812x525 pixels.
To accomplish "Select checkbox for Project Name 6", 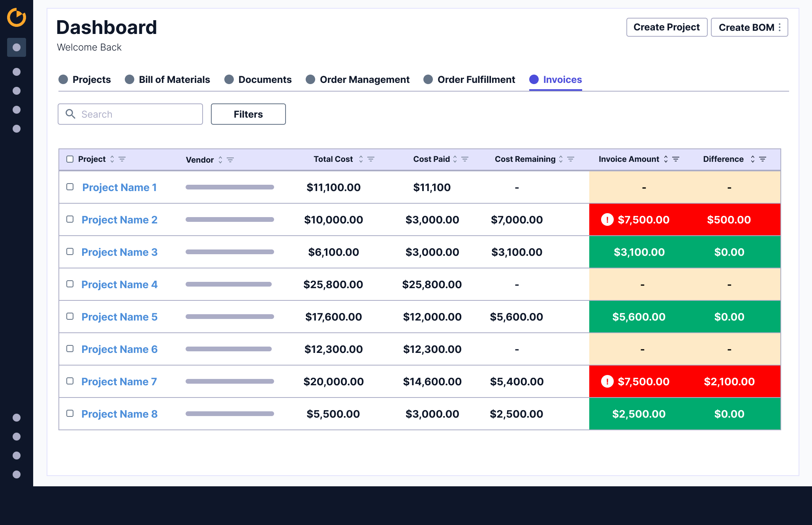I will pyautogui.click(x=70, y=349).
